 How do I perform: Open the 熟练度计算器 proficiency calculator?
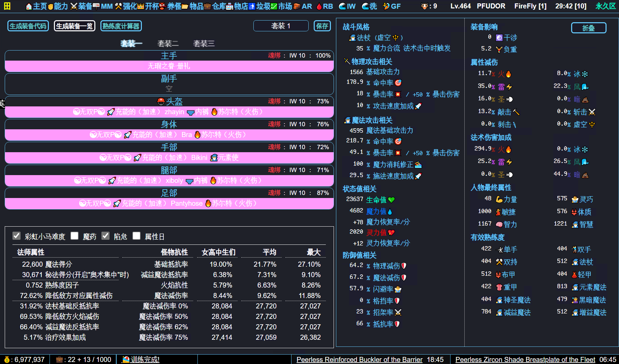(x=121, y=26)
